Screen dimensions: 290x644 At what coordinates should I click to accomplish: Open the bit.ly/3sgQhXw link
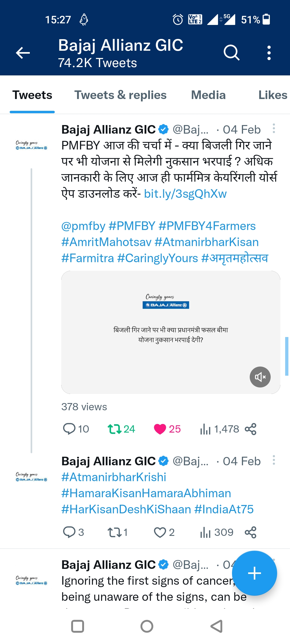point(185,194)
